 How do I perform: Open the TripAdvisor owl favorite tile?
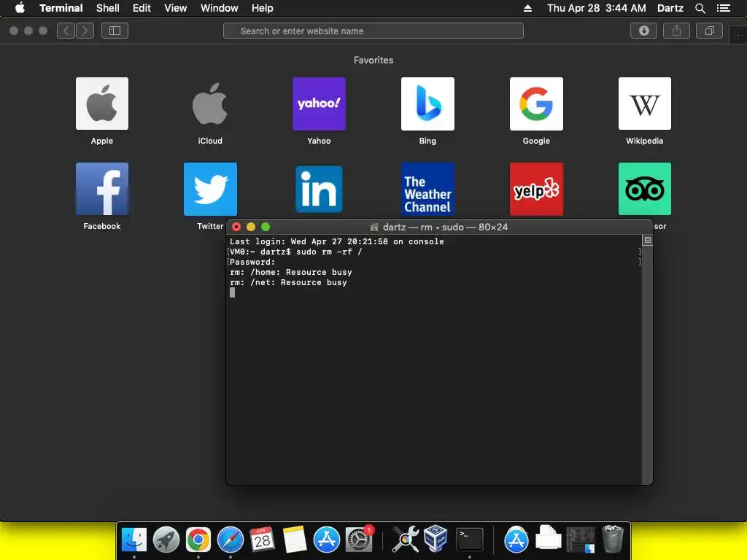click(645, 189)
